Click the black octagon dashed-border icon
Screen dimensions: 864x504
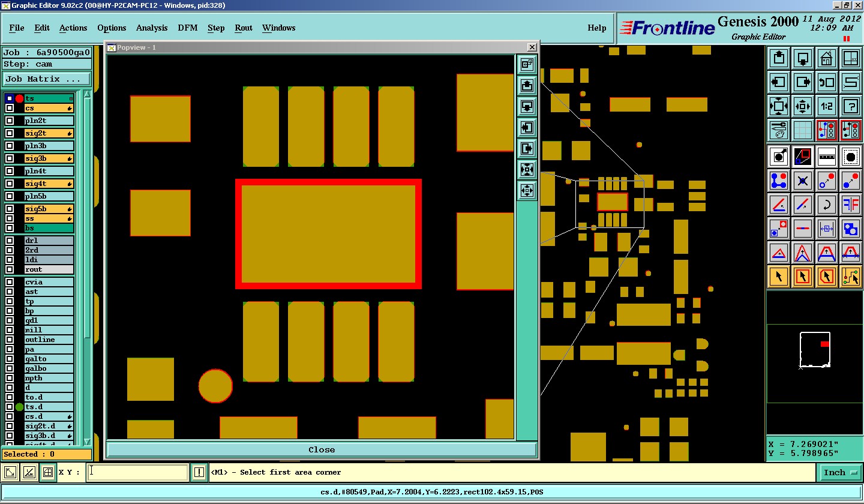pyautogui.click(x=851, y=157)
